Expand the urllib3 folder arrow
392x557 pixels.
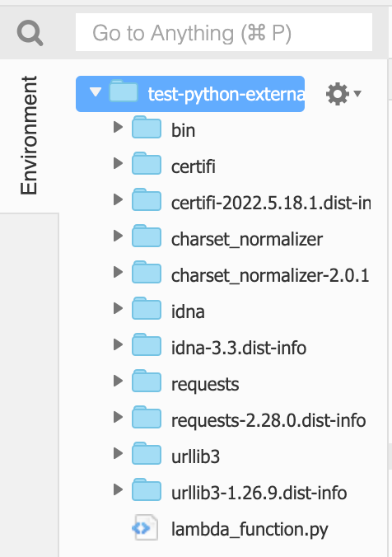pos(118,453)
